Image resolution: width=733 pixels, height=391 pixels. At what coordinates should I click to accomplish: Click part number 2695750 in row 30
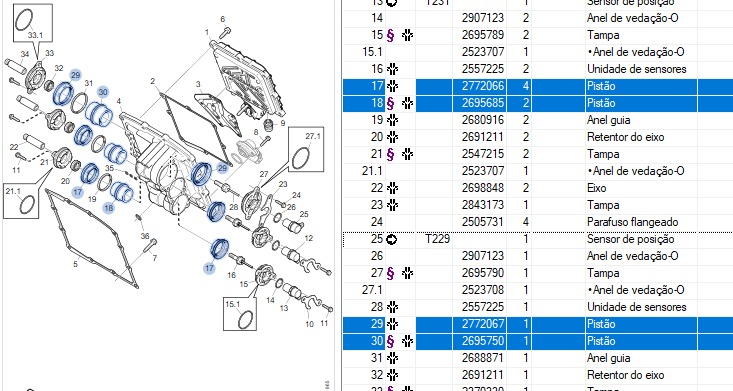click(483, 341)
